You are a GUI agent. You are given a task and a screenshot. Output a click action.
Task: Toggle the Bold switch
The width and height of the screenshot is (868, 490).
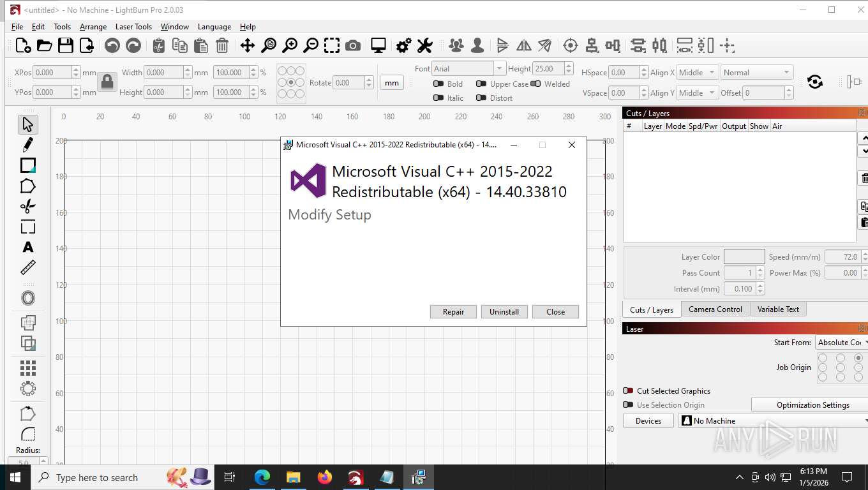[438, 84]
